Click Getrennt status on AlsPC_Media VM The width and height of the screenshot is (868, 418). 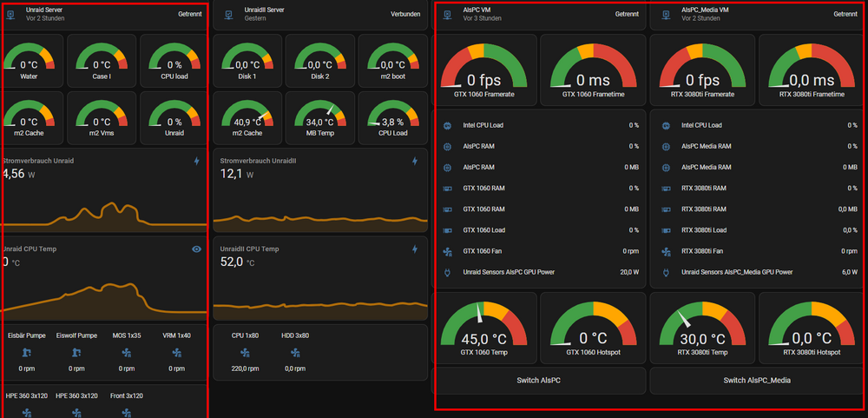845,15
